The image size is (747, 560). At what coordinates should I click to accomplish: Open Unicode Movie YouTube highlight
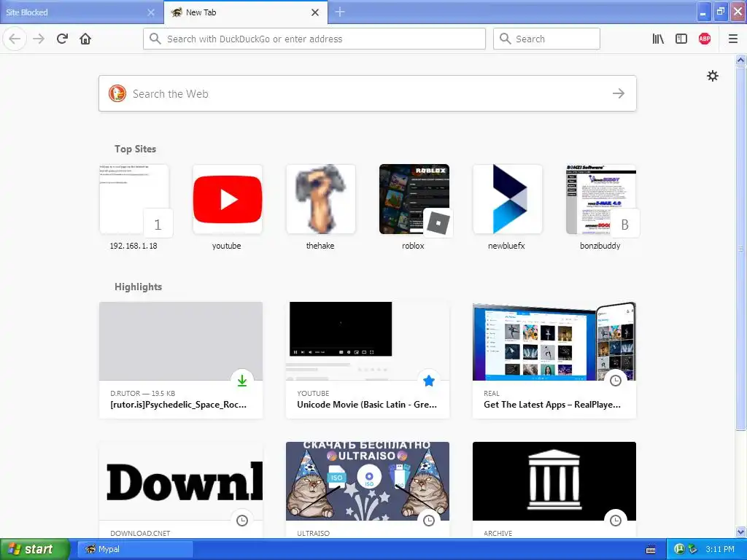368,360
